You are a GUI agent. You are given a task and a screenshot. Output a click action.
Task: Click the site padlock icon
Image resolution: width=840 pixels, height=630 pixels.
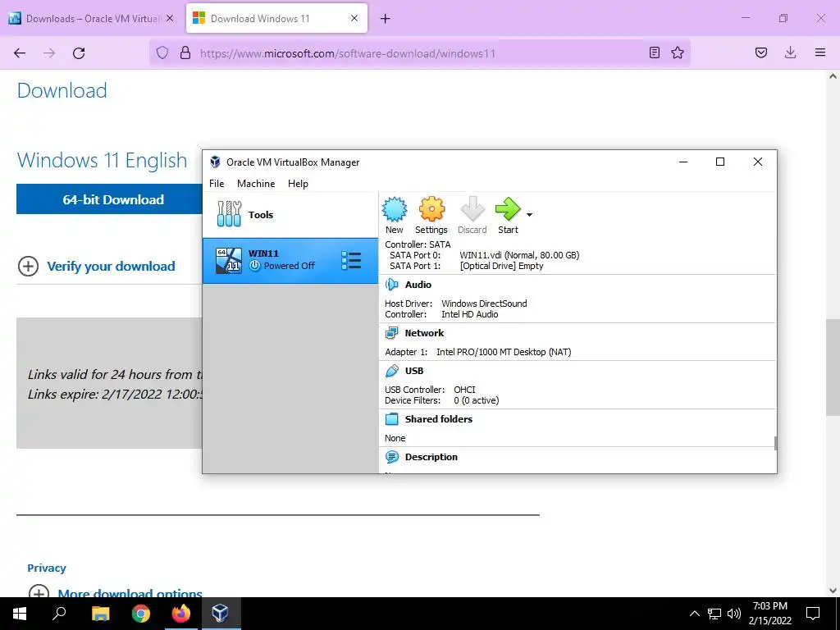point(185,52)
